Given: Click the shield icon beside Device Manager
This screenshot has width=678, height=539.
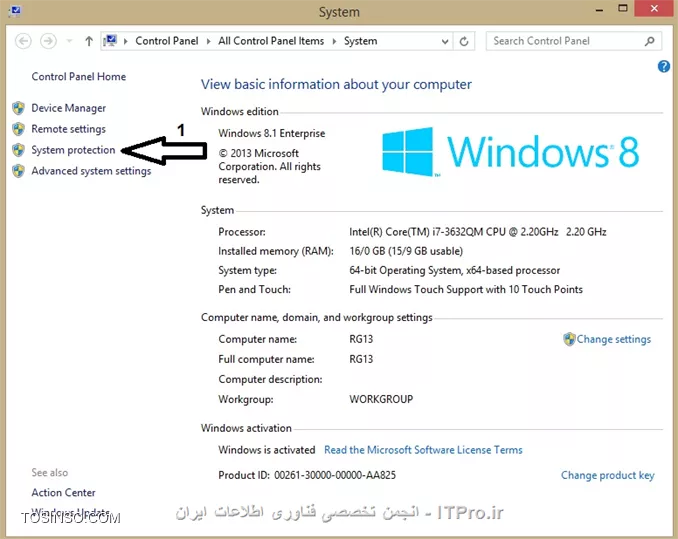Looking at the screenshot, I should click(18, 108).
